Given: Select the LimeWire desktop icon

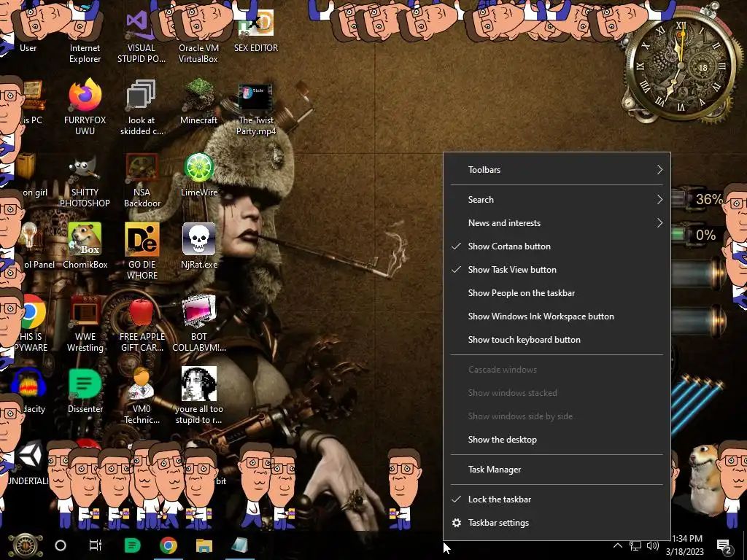Looking at the screenshot, I should coord(198,175).
